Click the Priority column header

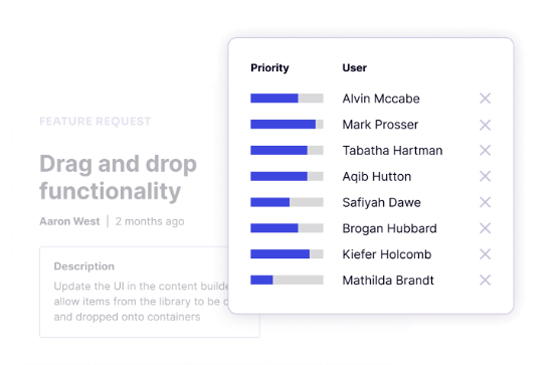tap(270, 68)
